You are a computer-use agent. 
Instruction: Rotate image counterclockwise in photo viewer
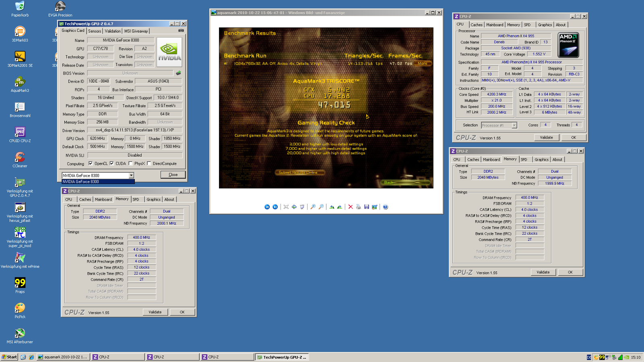(x=340, y=207)
